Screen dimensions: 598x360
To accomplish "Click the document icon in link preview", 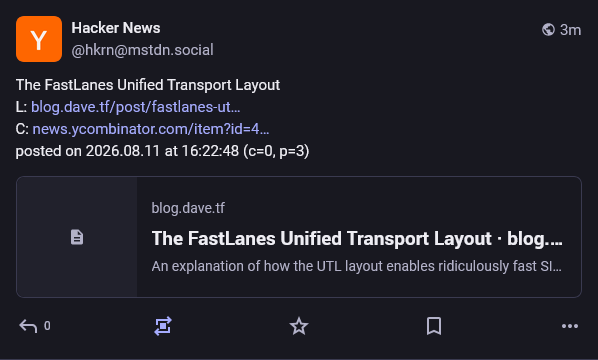I will click(x=77, y=237).
